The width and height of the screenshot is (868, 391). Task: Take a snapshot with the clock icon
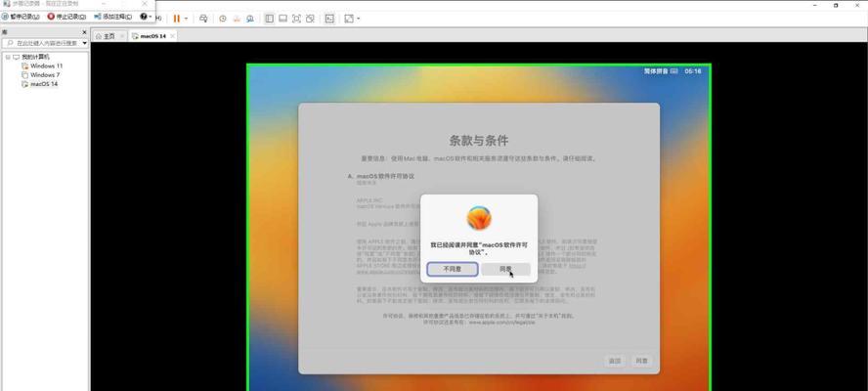click(223, 19)
